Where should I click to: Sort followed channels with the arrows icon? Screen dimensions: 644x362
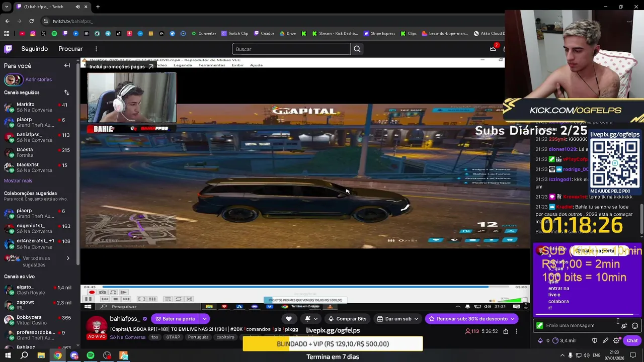[66, 93]
